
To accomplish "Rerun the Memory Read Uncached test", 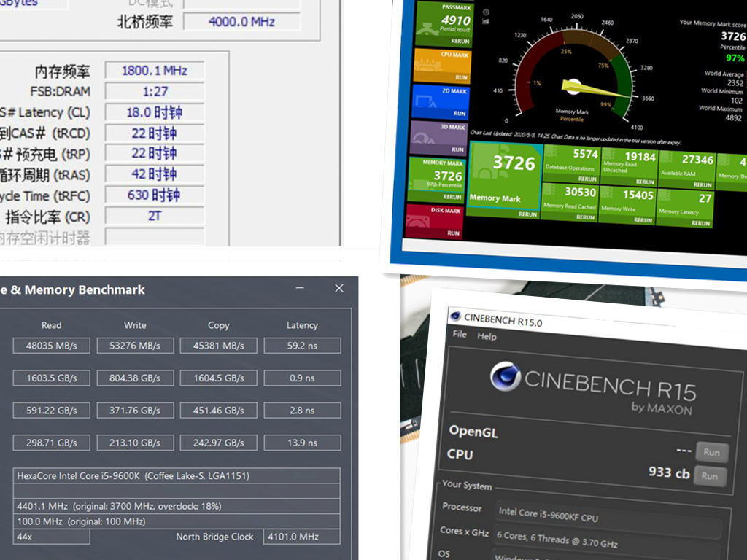I will pyautogui.click(x=645, y=182).
